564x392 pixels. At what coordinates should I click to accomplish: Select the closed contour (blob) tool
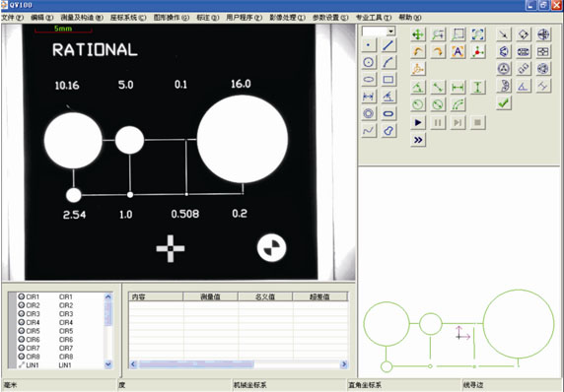click(388, 131)
